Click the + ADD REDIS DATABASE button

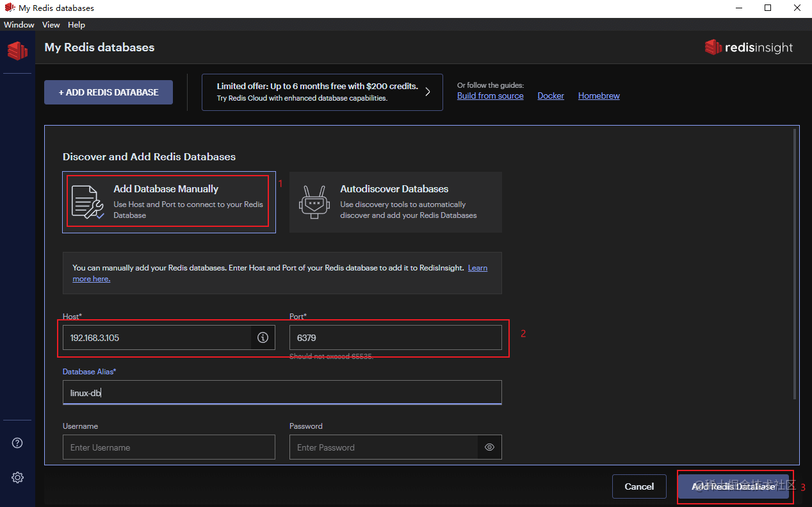[109, 92]
